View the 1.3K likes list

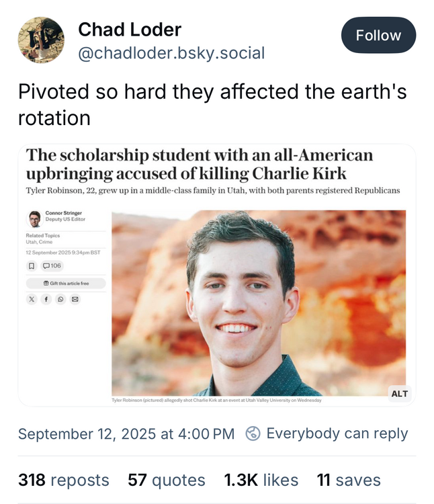coord(261,480)
